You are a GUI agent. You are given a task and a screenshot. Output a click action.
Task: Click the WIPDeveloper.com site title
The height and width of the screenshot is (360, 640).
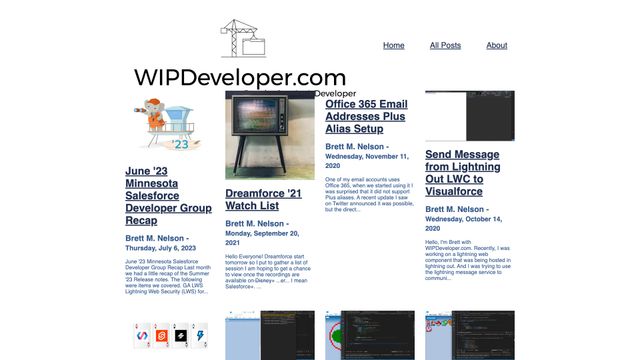[x=240, y=78]
